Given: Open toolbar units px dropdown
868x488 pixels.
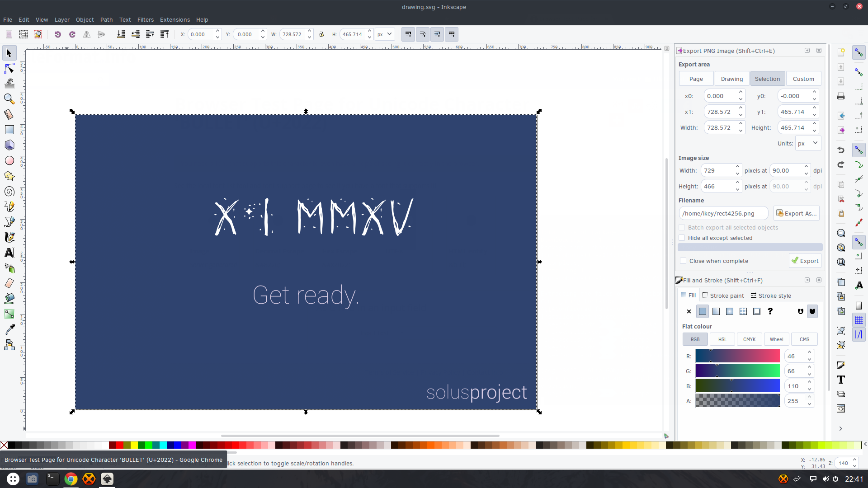Looking at the screenshot, I should tap(385, 34).
